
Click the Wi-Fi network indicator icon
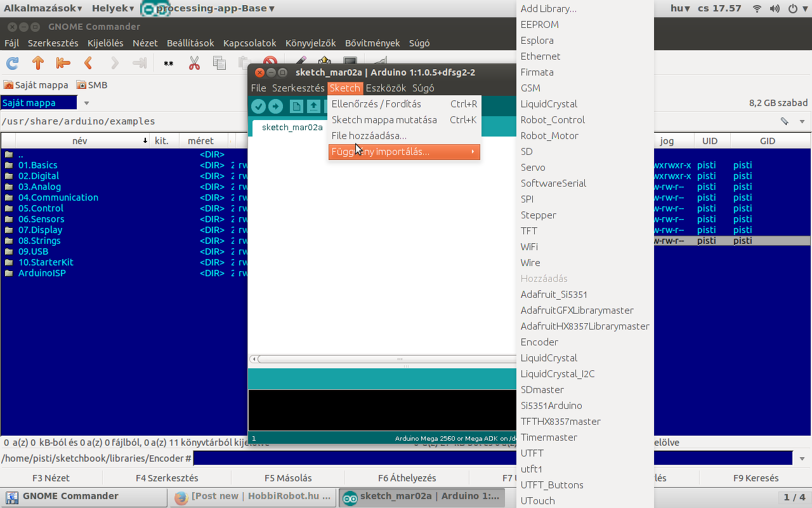click(x=757, y=8)
